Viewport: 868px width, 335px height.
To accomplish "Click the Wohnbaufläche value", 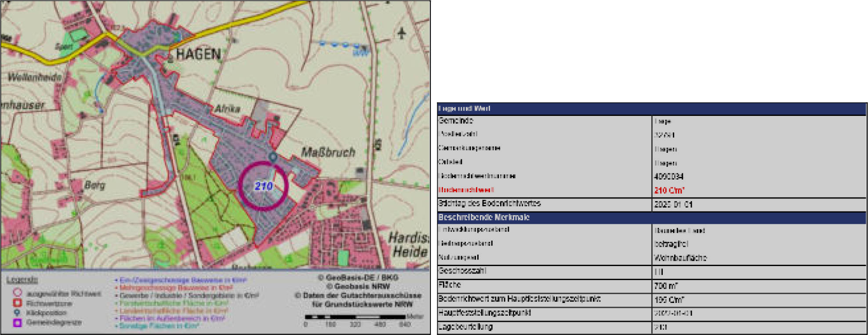I will [680, 258].
